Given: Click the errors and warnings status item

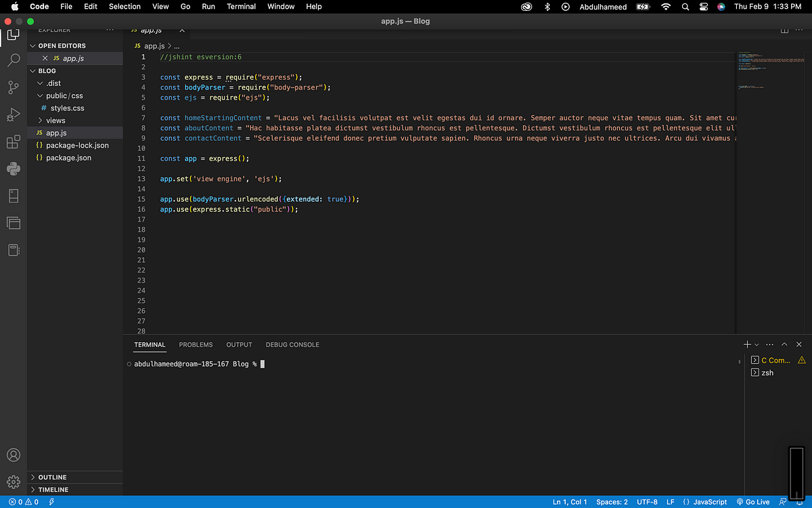Looking at the screenshot, I should pos(24,502).
